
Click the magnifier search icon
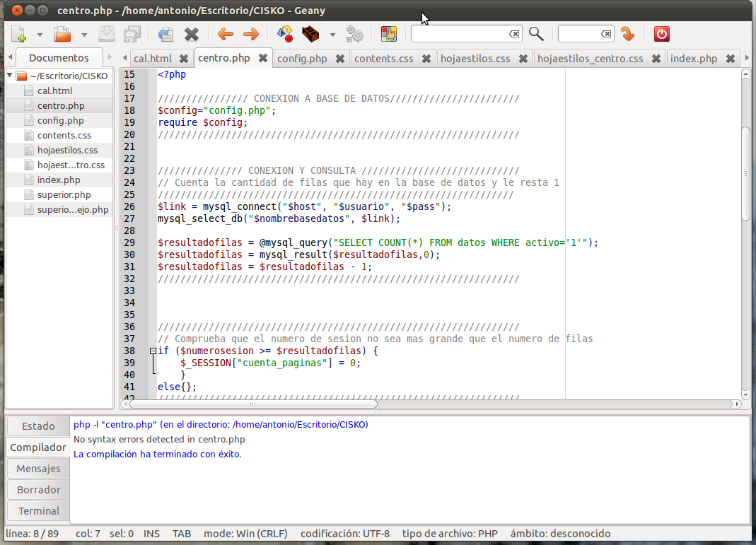tap(536, 34)
